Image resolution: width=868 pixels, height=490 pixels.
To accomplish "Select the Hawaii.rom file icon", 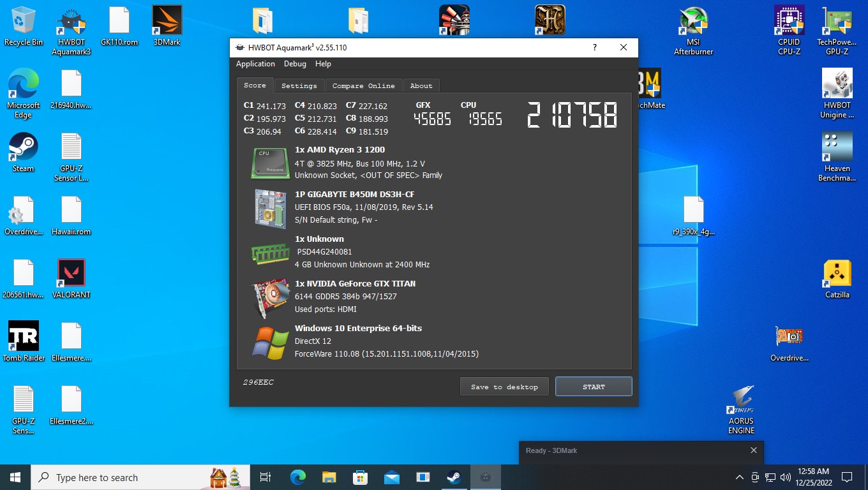I will coord(71,216).
